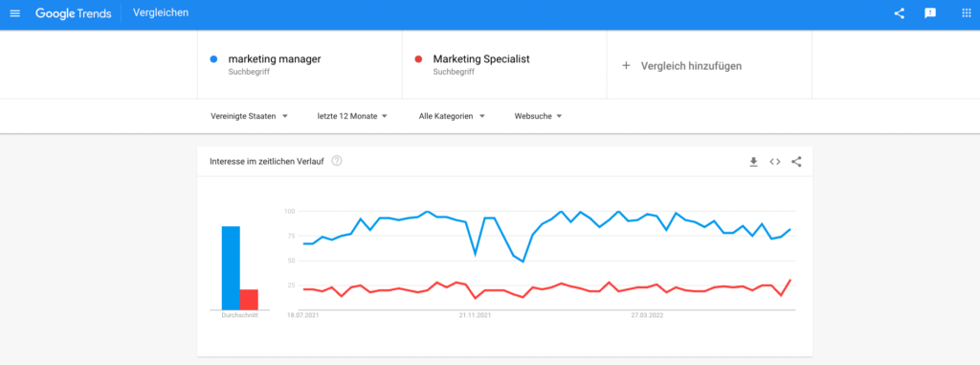The image size is (980, 365).
Task: Click the embed code icon on chart
Action: [x=775, y=162]
